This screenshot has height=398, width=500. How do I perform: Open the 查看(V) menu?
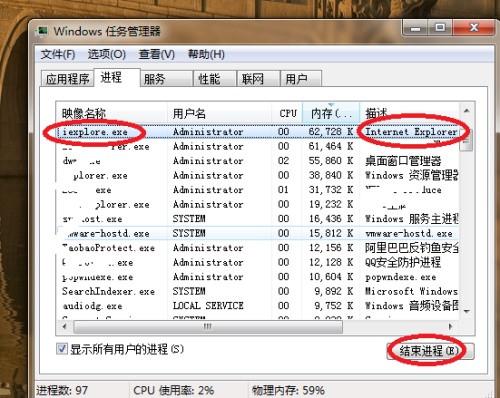[x=156, y=54]
